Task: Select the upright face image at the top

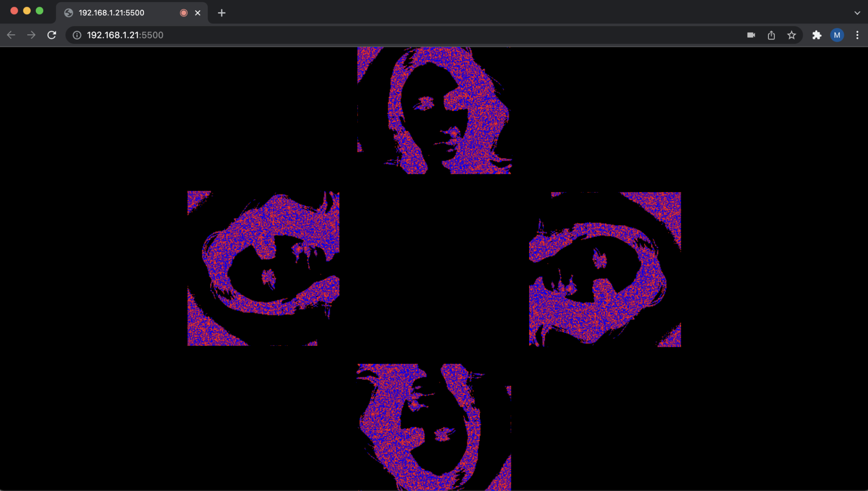Action: (x=434, y=111)
